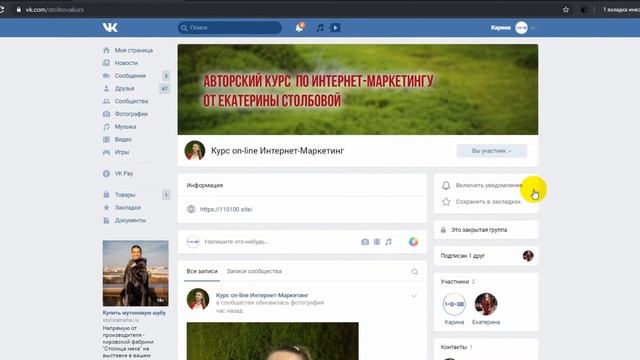Attach audio with the music note icon
Image resolution: width=640 pixels, height=360 pixels.
388,242
